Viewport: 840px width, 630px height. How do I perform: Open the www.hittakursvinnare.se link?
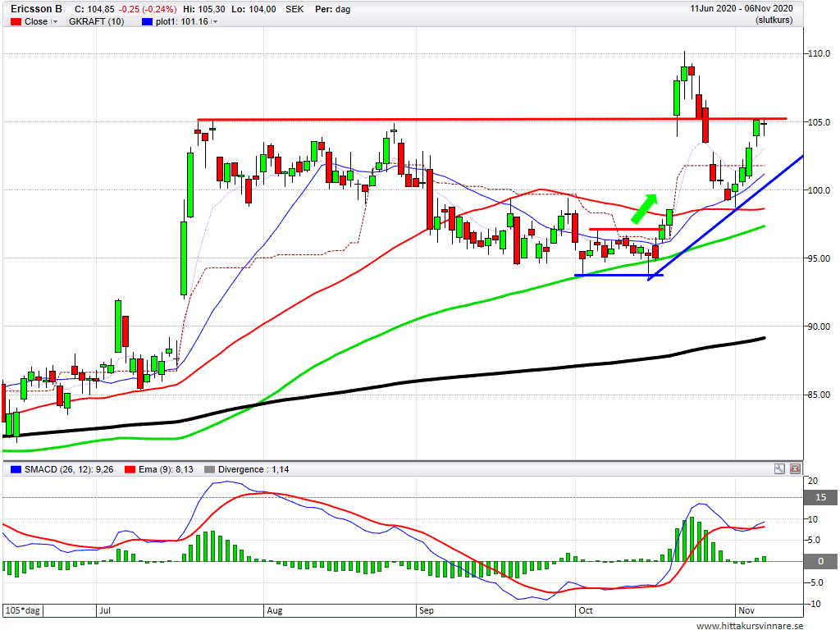pos(750,625)
